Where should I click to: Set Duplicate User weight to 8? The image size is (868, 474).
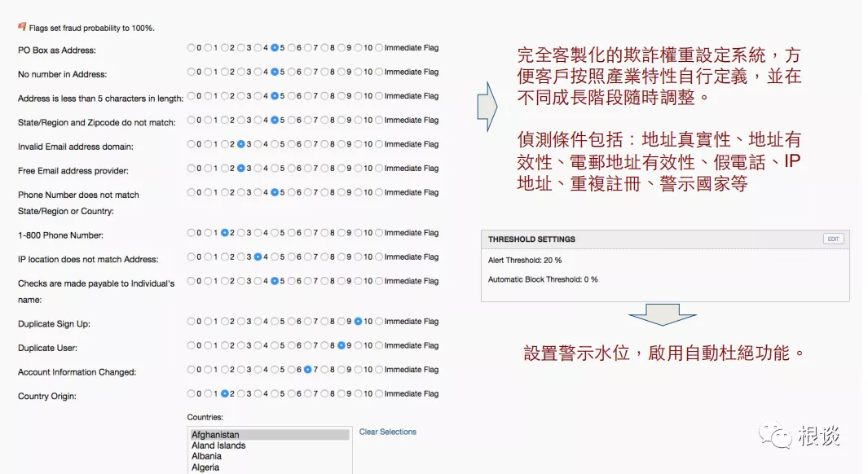pos(324,345)
